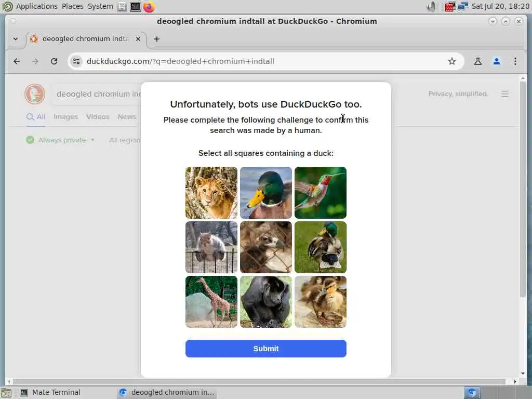Click the blue Submit button
Screen dimensions: 532x399
(266, 349)
